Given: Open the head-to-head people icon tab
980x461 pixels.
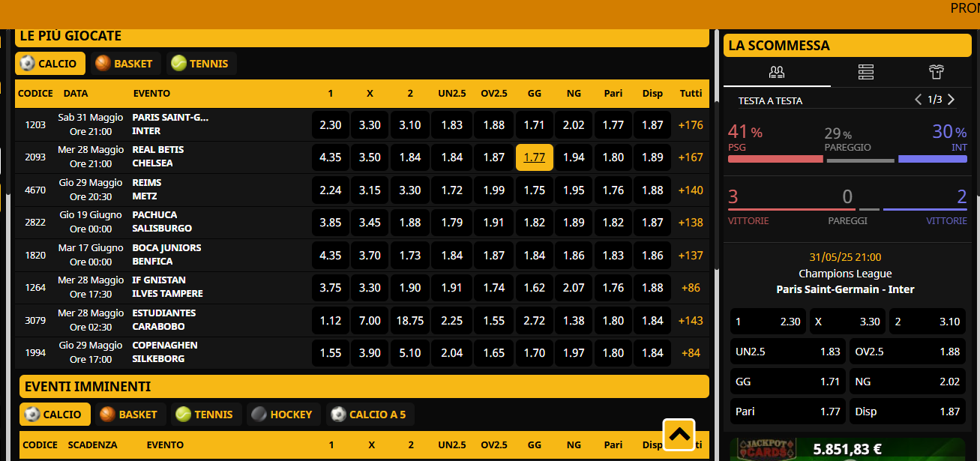Looking at the screenshot, I should (x=777, y=73).
